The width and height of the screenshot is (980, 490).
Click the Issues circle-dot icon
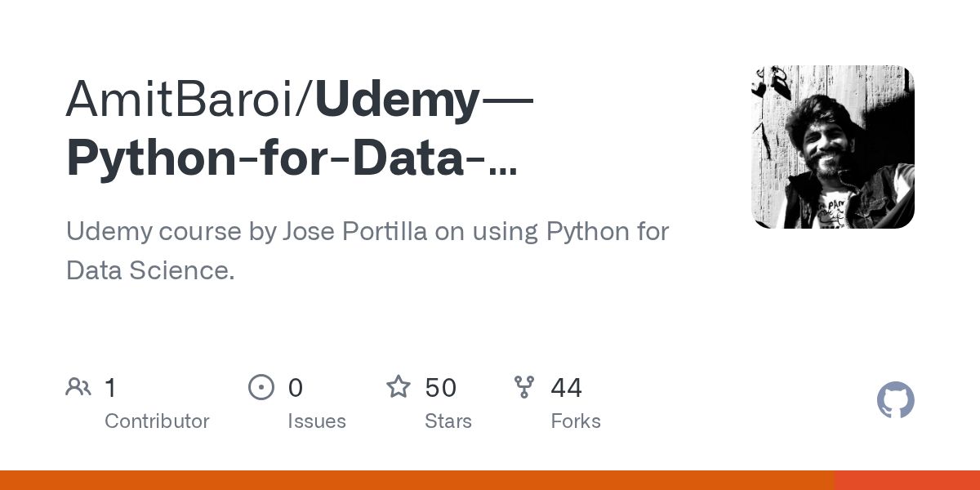[261, 387]
